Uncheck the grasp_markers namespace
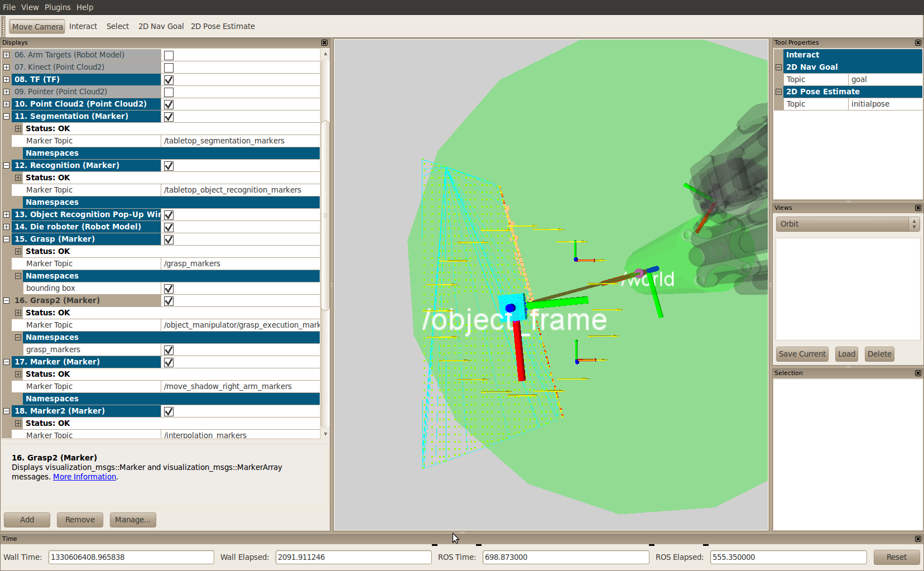The height and width of the screenshot is (571, 924). tap(169, 350)
